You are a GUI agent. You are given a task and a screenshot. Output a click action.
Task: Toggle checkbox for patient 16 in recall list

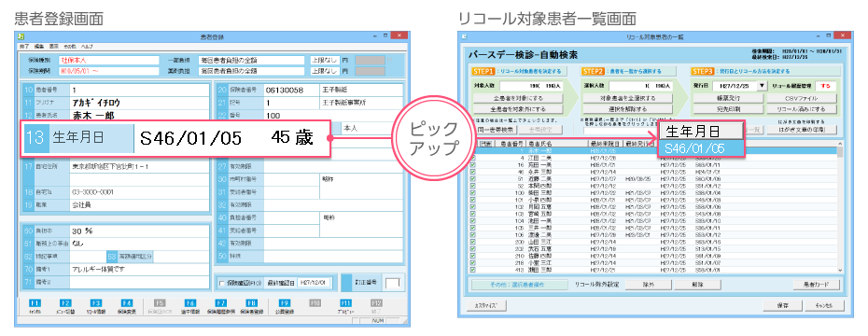pos(472,164)
